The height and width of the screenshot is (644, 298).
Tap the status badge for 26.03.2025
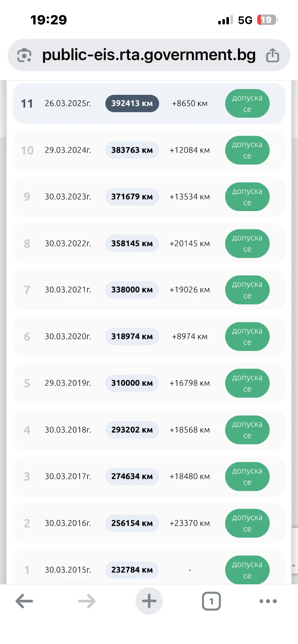(x=247, y=103)
